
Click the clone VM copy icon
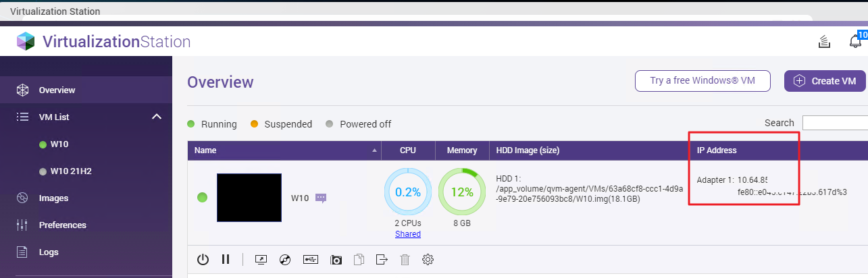(x=359, y=259)
